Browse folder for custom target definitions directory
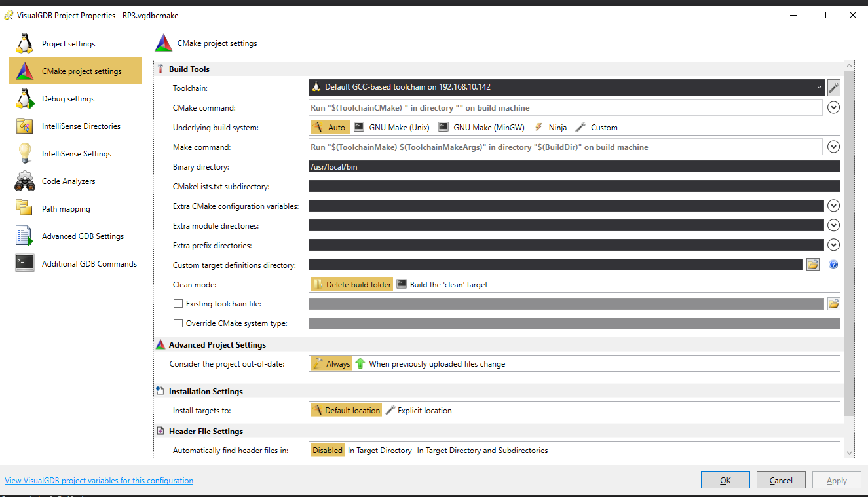This screenshot has height=497, width=868. (x=813, y=265)
